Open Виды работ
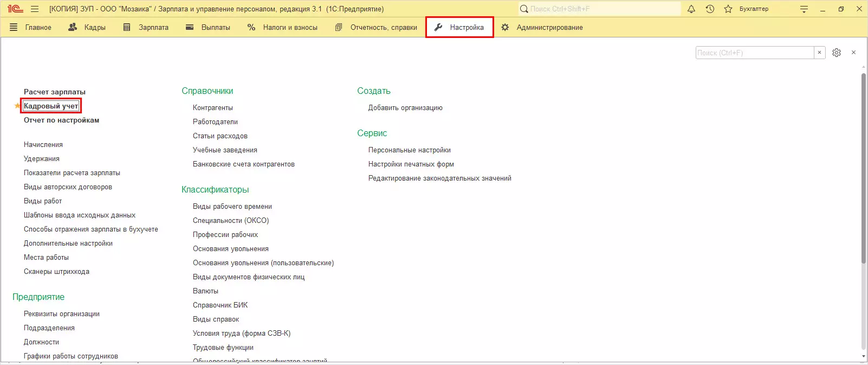 click(43, 201)
